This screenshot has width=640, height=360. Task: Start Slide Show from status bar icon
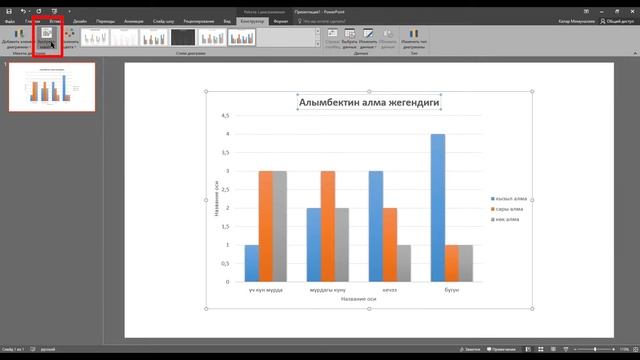(x=566, y=349)
